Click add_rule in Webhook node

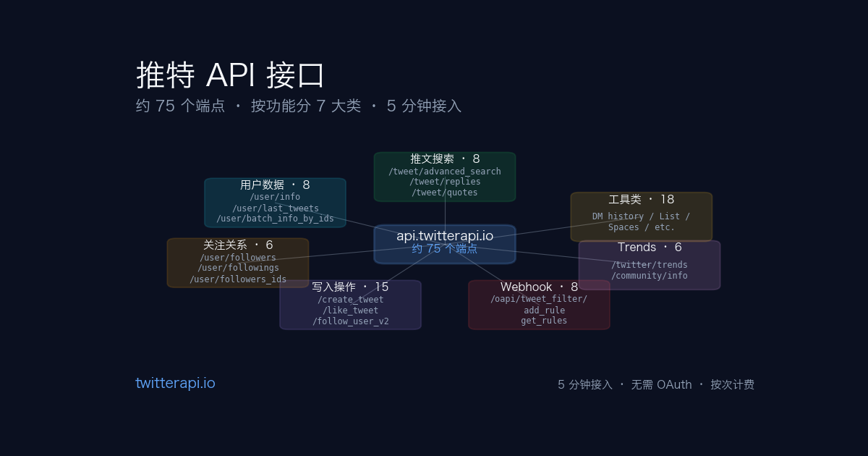(x=544, y=311)
